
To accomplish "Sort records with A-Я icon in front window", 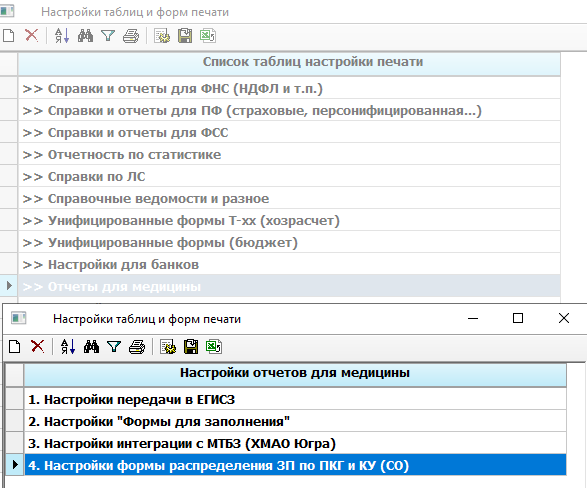I will click(68, 347).
